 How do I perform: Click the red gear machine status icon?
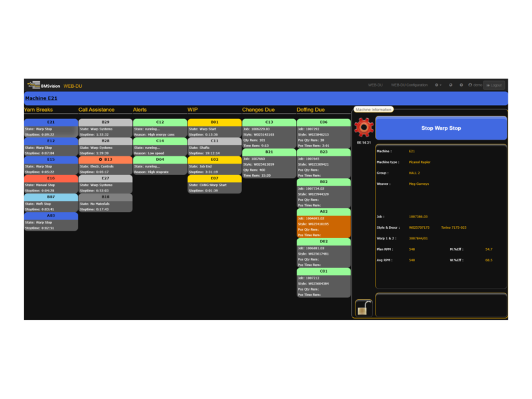click(x=364, y=127)
